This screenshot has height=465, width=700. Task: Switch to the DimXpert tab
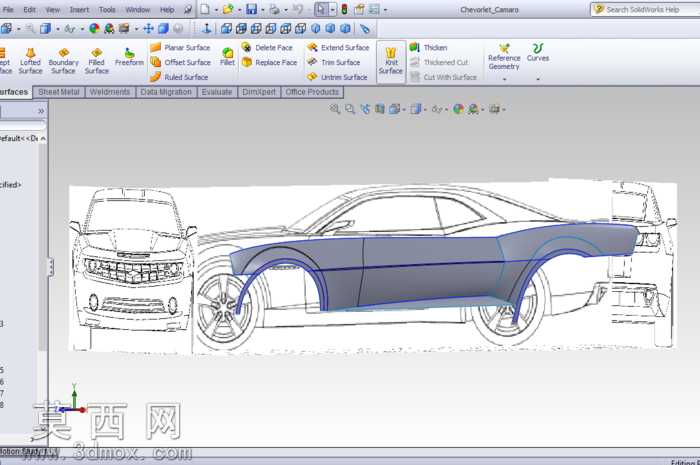coord(259,92)
